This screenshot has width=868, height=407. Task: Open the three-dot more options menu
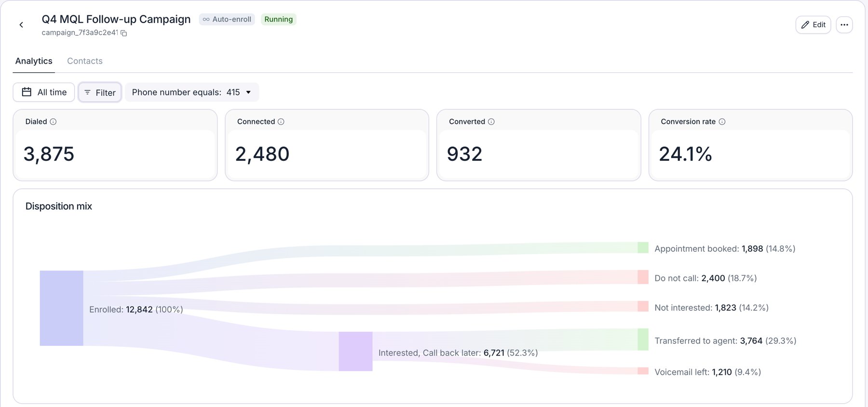844,25
